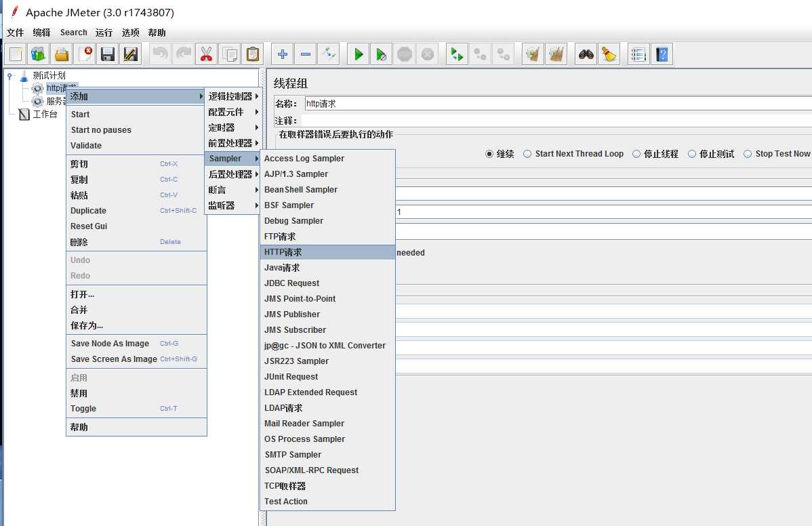
Task: Click the Cut scissors icon
Action: point(206,54)
